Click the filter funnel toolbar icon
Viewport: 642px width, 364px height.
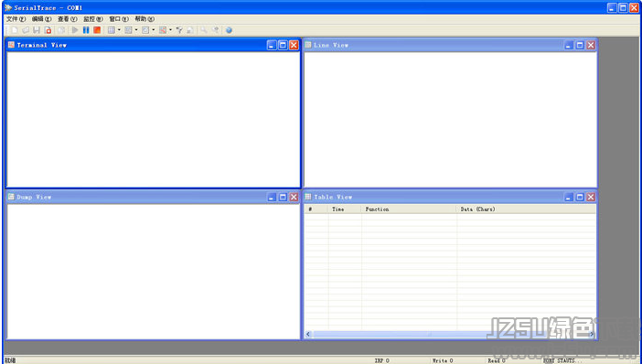click(179, 30)
